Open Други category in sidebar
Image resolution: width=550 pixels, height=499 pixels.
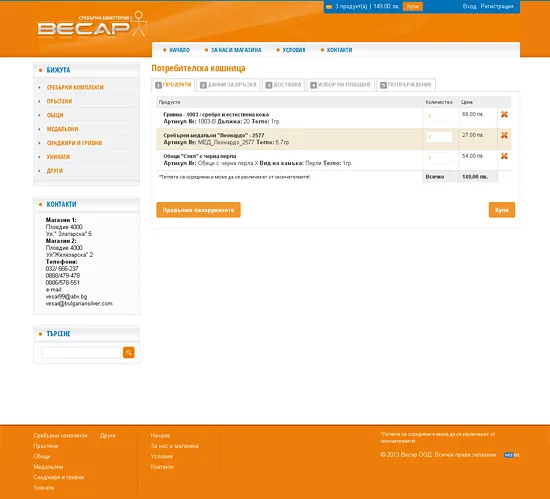coord(55,171)
